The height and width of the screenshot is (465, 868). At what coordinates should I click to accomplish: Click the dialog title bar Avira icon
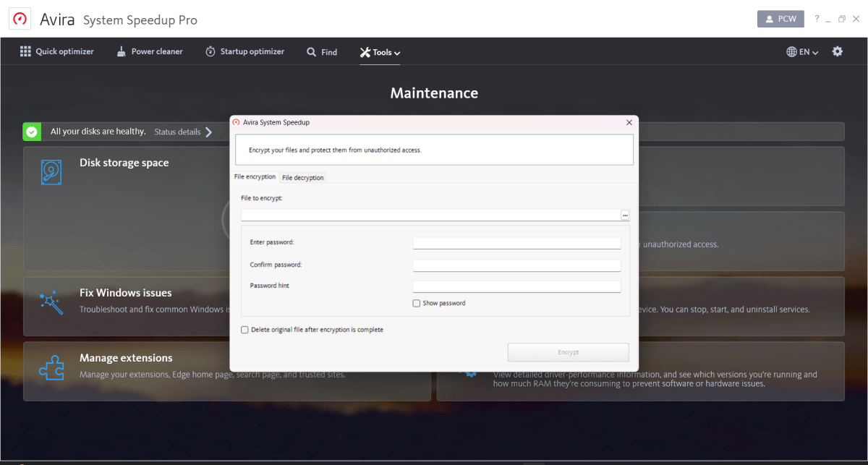tap(237, 122)
